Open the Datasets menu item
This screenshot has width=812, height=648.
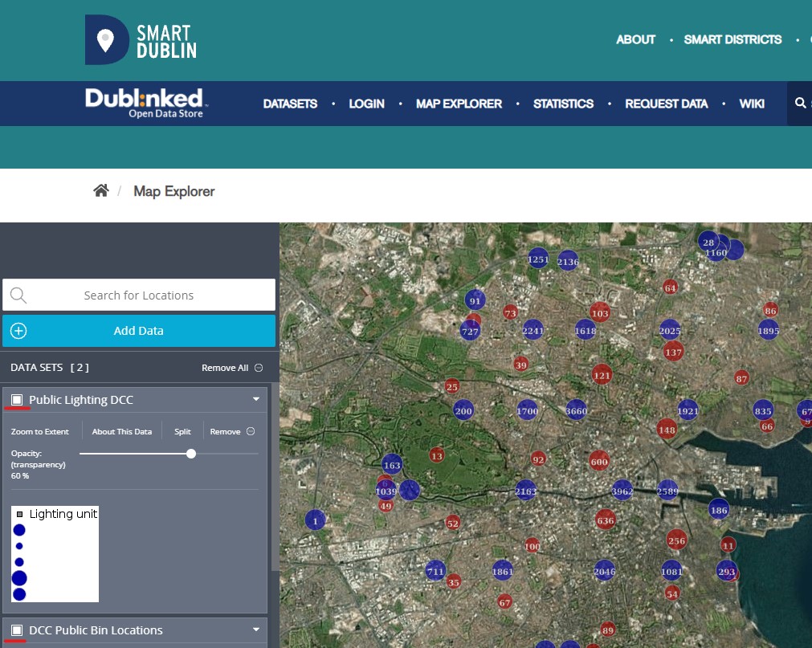tap(290, 104)
